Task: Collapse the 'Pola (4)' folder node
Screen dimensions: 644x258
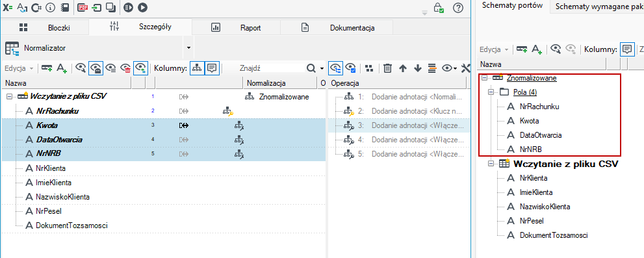Action: [x=491, y=92]
